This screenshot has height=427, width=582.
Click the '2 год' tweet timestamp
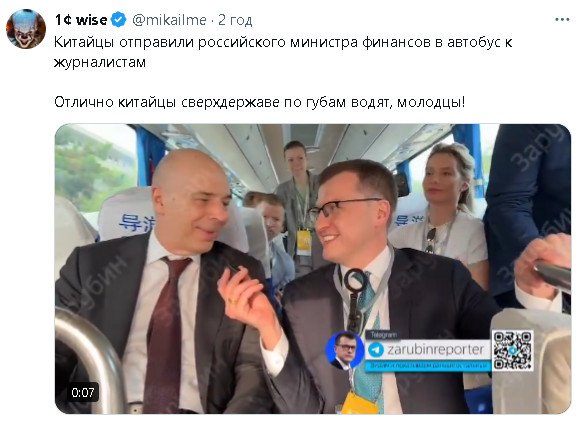235,20
